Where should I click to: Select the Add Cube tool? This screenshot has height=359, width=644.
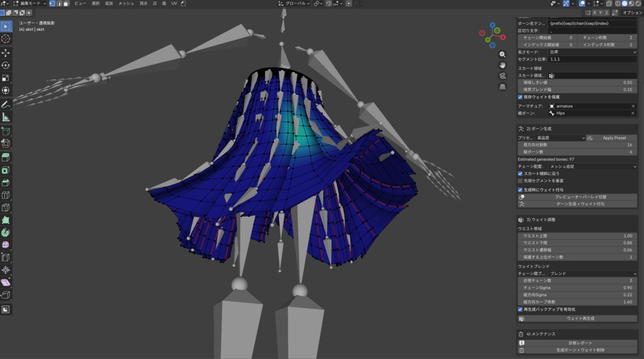(x=6, y=131)
